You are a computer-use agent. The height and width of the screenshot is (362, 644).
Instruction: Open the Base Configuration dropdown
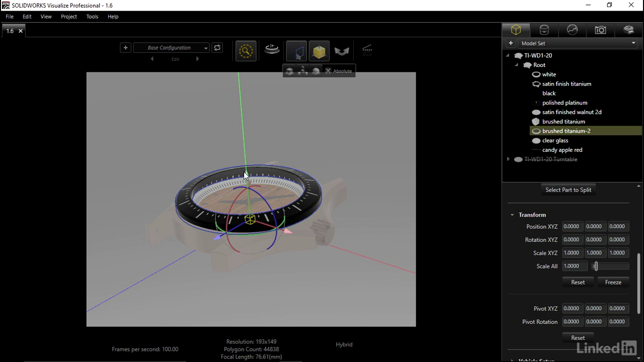tap(171, 48)
